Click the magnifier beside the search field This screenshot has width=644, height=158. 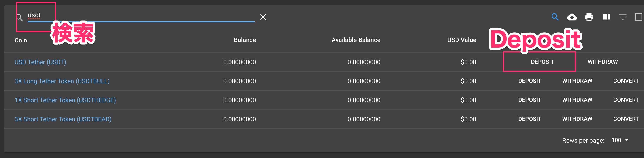[19, 17]
